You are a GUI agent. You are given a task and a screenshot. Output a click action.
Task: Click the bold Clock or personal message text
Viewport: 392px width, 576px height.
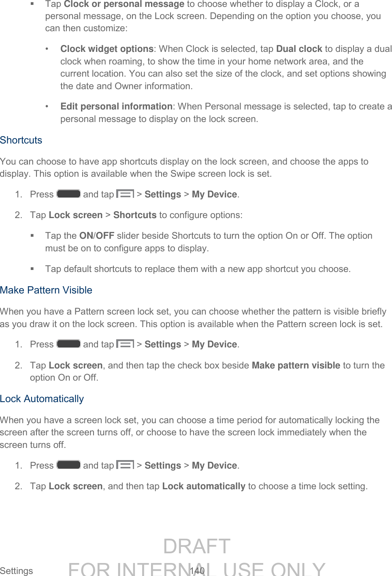(124, 4)
